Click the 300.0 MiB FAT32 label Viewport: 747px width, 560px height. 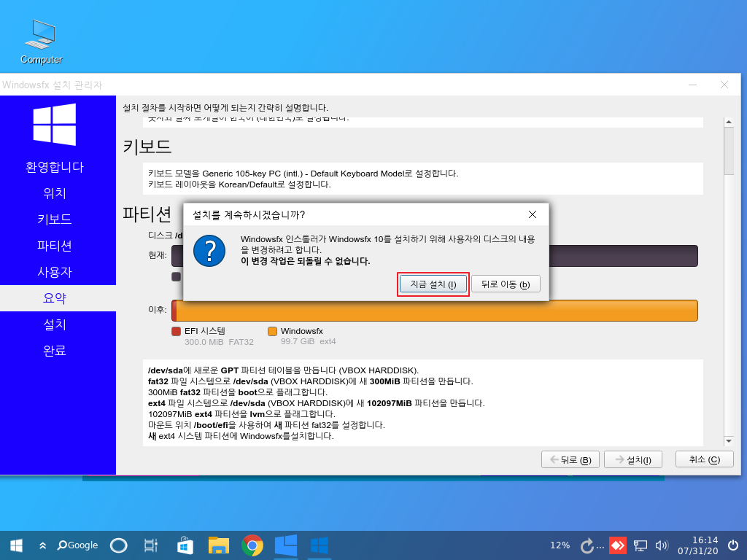(219, 342)
